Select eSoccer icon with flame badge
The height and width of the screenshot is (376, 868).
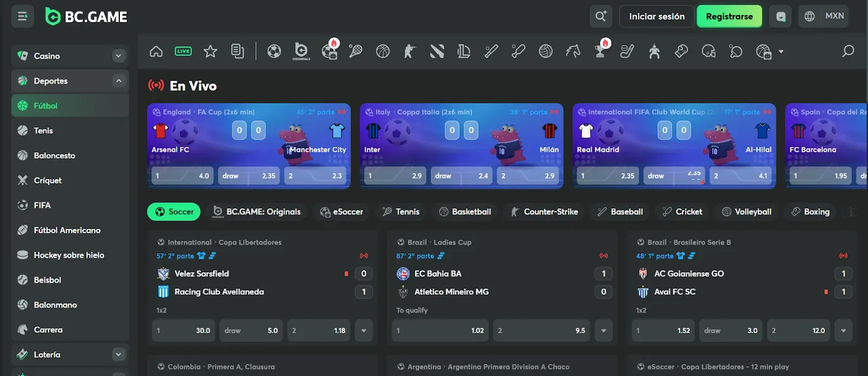(329, 50)
